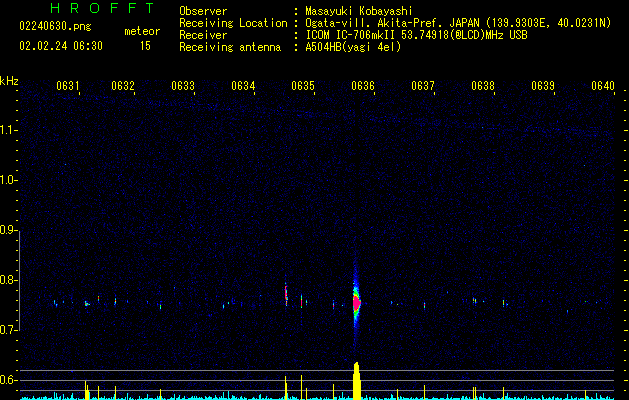
Task: Click the 0.7 frequency axis label
Action: pos(9,330)
